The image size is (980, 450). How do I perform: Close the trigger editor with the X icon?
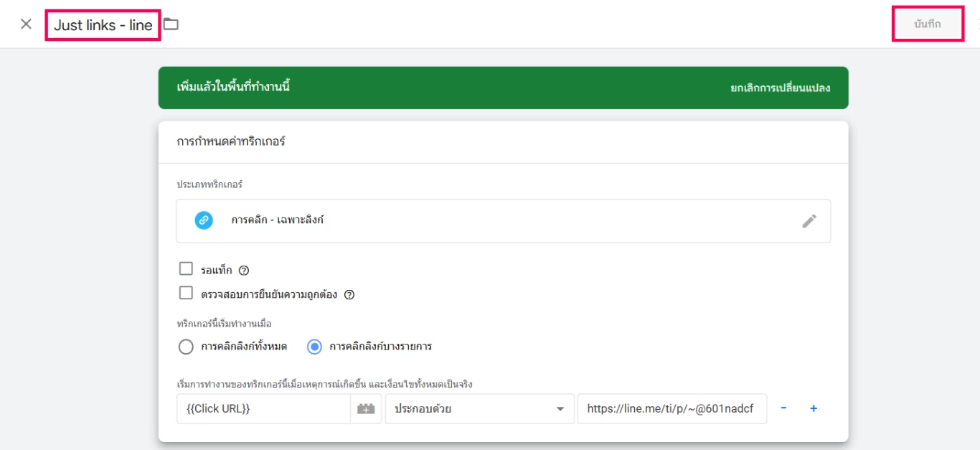[27, 24]
